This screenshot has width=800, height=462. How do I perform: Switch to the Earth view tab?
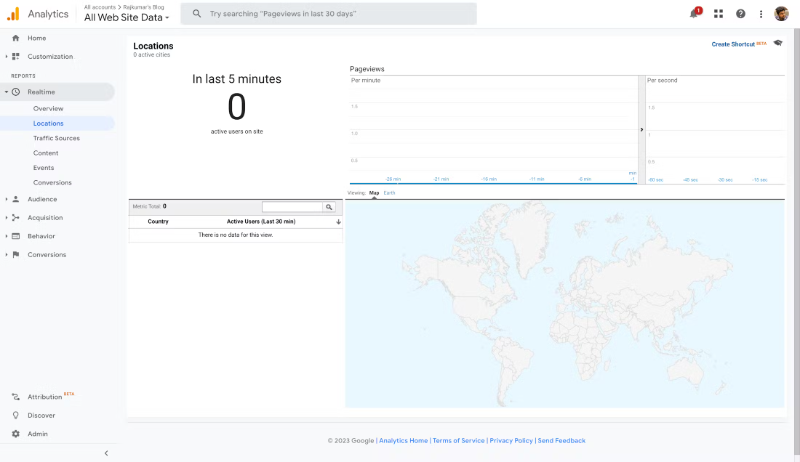(x=389, y=192)
